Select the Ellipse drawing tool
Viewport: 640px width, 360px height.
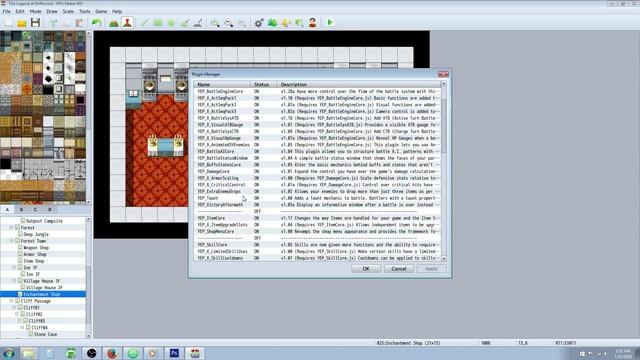pos(171,23)
